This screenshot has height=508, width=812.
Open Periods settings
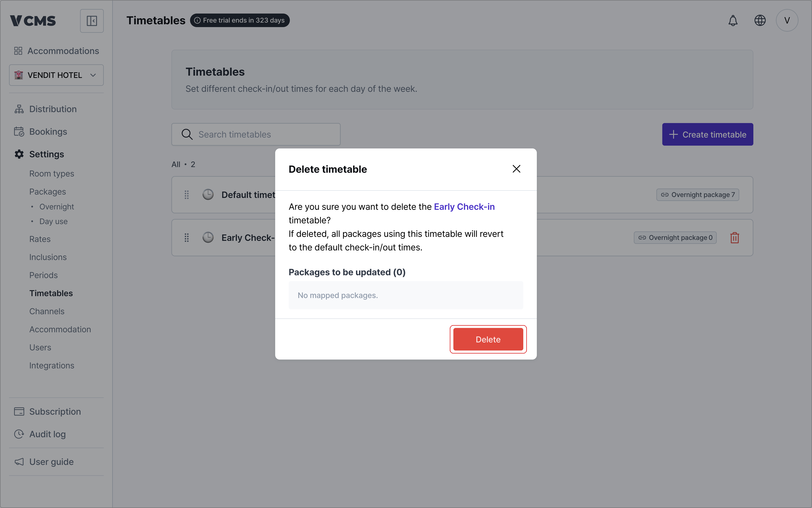[44, 275]
